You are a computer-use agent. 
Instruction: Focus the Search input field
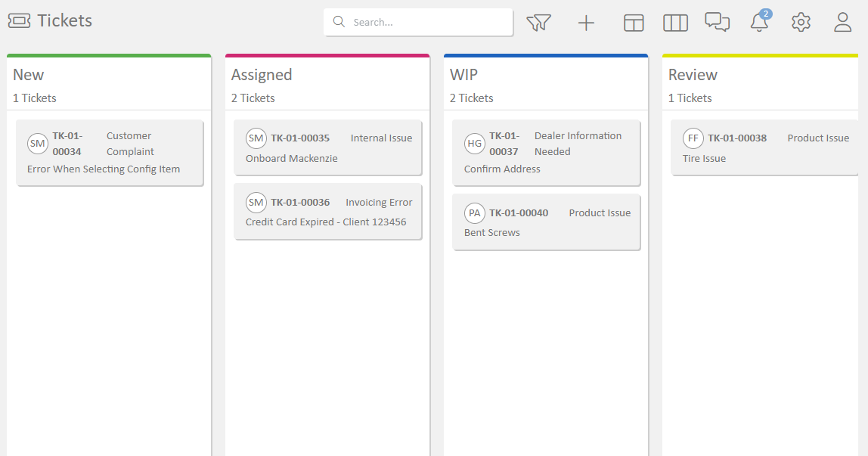tap(419, 22)
